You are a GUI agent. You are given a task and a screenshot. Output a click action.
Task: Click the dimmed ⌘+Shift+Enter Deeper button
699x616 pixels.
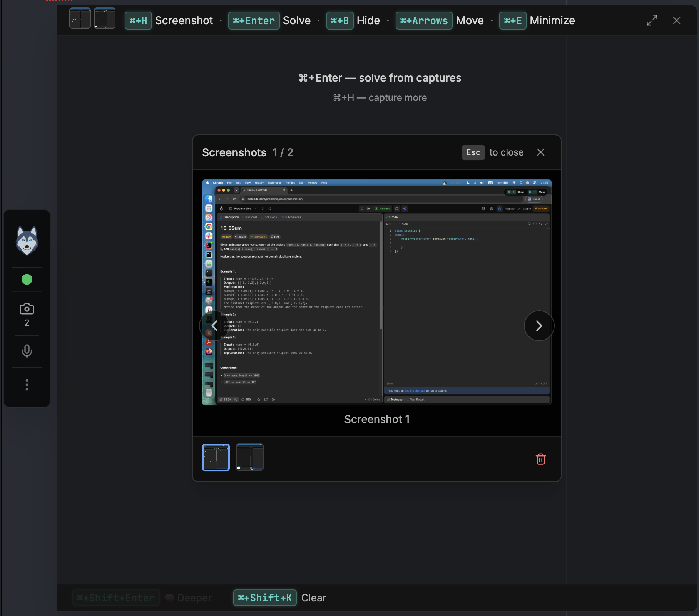(142, 598)
